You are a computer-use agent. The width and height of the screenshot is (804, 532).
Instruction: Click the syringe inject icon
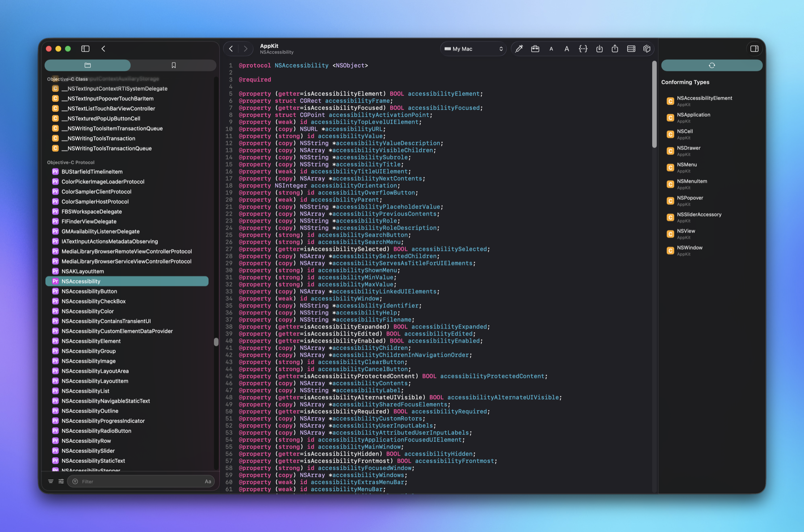pos(519,49)
